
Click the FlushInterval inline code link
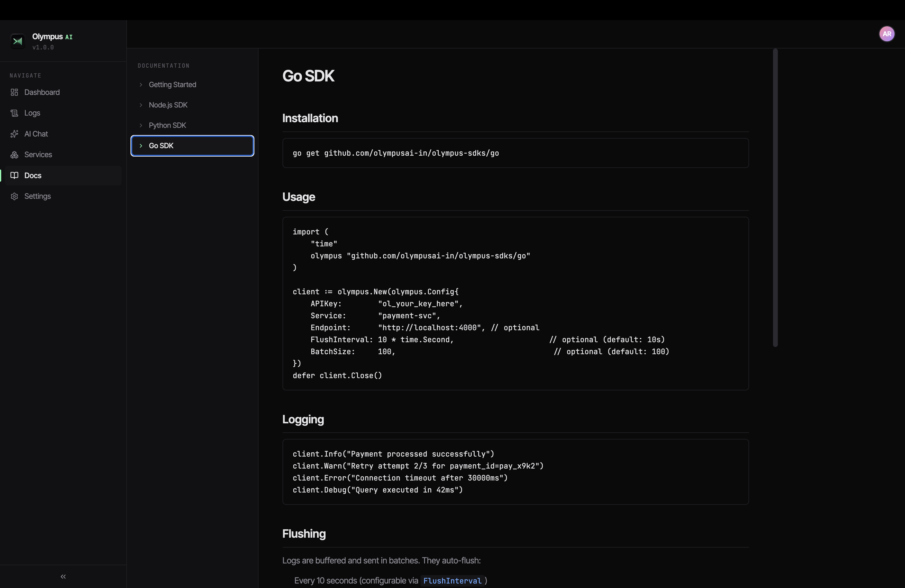452,581
